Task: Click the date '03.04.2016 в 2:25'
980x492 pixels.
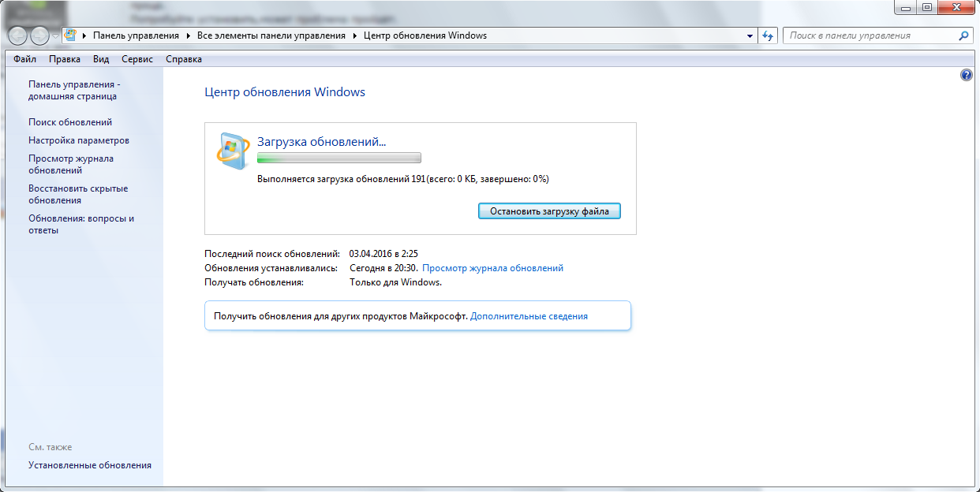Action: [383, 254]
